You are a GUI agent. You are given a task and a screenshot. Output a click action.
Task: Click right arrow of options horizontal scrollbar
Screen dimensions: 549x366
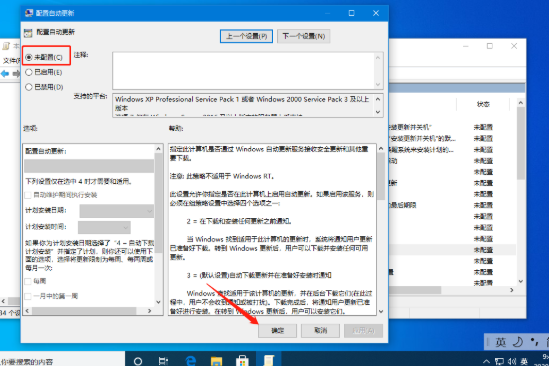(150, 311)
